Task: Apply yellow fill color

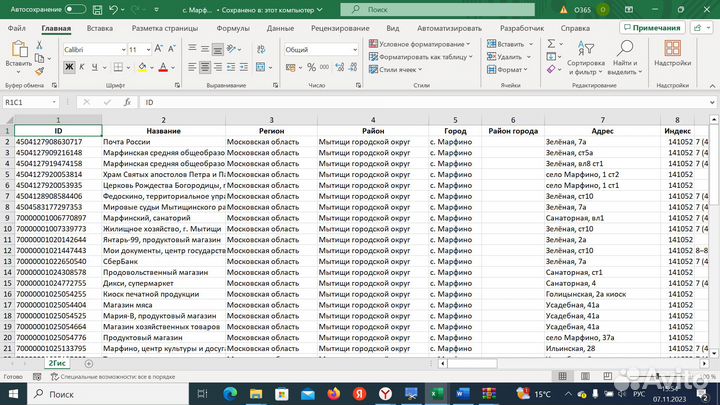Action: (x=142, y=67)
